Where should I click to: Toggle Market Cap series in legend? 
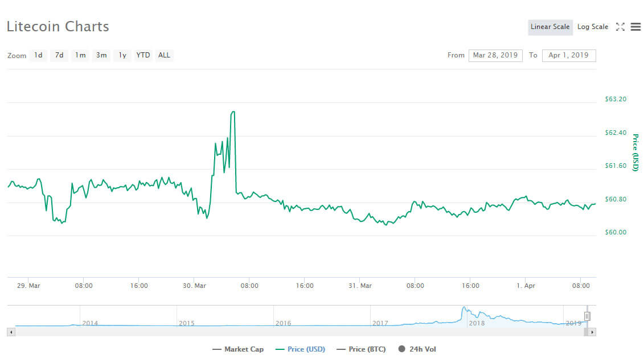pyautogui.click(x=238, y=349)
